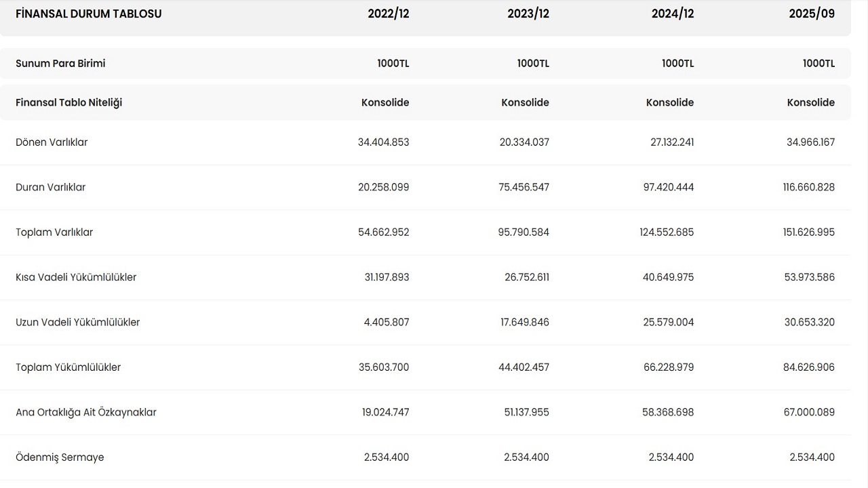Select Ana Ortaklığa Ait Özkaynaklar label
The image size is (868, 488).
pos(86,412)
